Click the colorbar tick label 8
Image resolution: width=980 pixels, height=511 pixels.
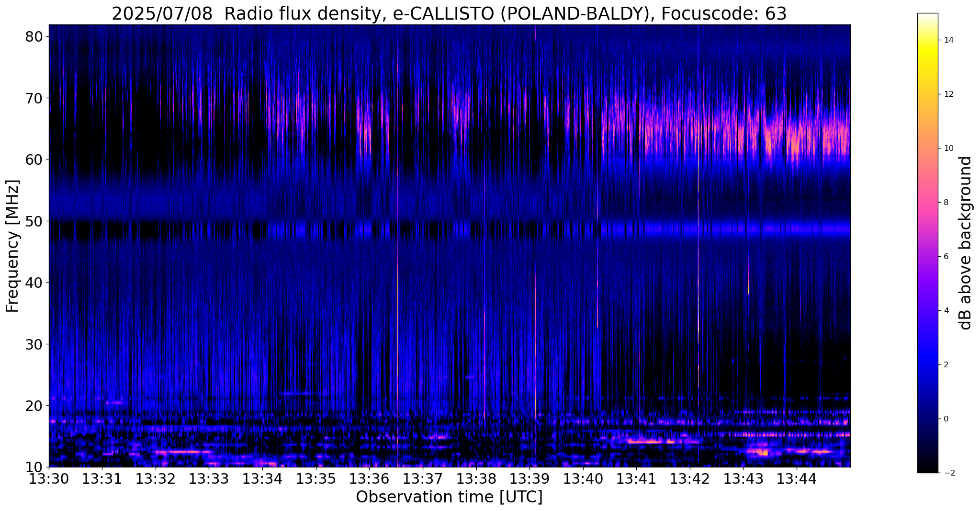point(946,203)
